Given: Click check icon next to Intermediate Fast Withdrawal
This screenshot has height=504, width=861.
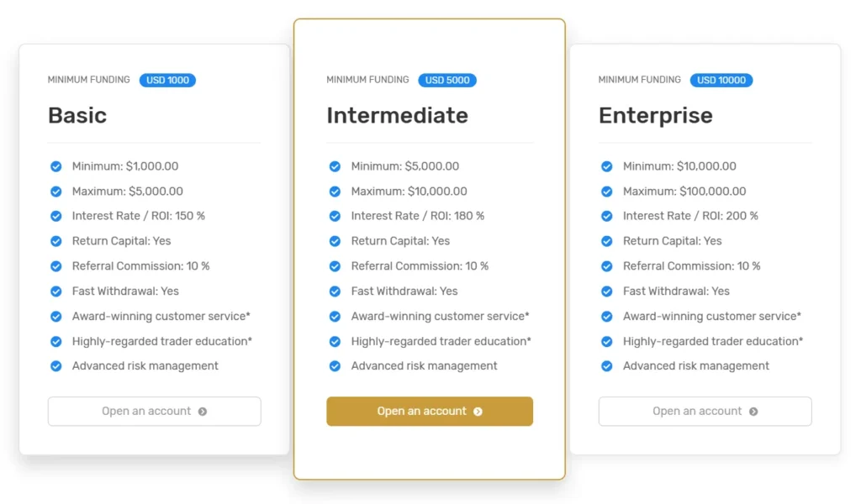Looking at the screenshot, I should 335,291.
